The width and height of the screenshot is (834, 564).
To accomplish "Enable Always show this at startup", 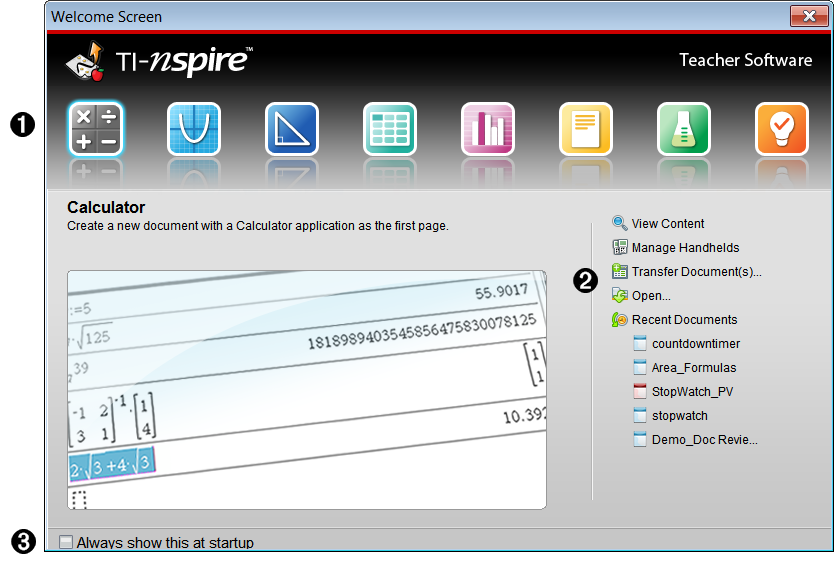I will (x=66, y=542).
